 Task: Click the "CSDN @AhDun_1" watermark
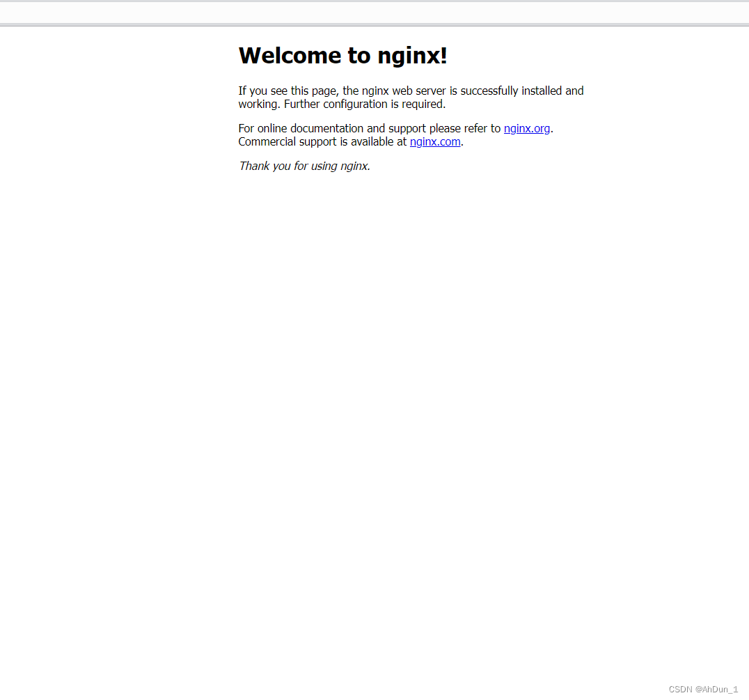pos(702,690)
